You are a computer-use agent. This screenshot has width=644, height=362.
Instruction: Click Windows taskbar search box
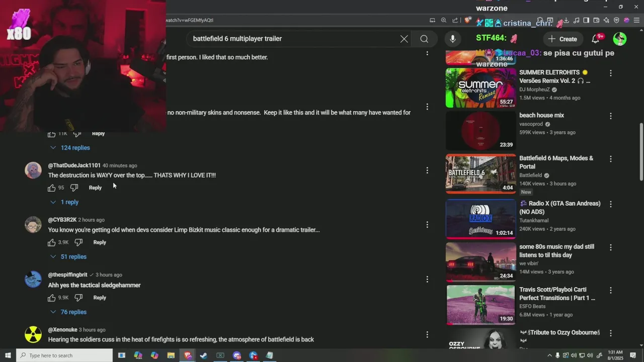[64, 355]
